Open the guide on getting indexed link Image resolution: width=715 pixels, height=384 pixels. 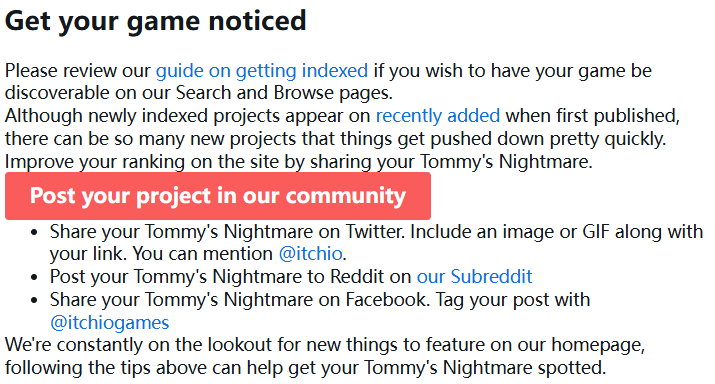(x=262, y=71)
